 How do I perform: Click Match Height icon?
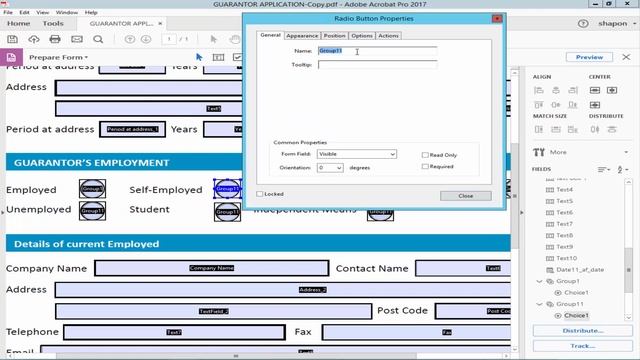tap(539, 129)
